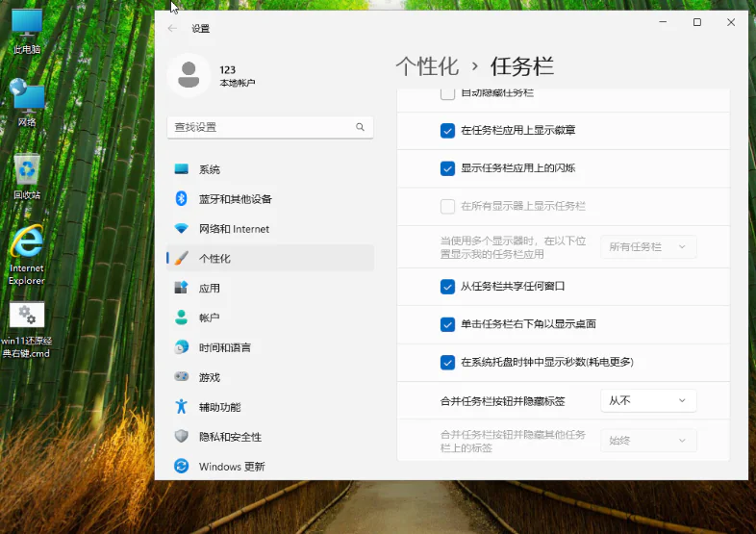756x534 pixels.
Task: Open 蓝牙和其他设备 settings category
Action: pyautogui.click(x=270, y=199)
